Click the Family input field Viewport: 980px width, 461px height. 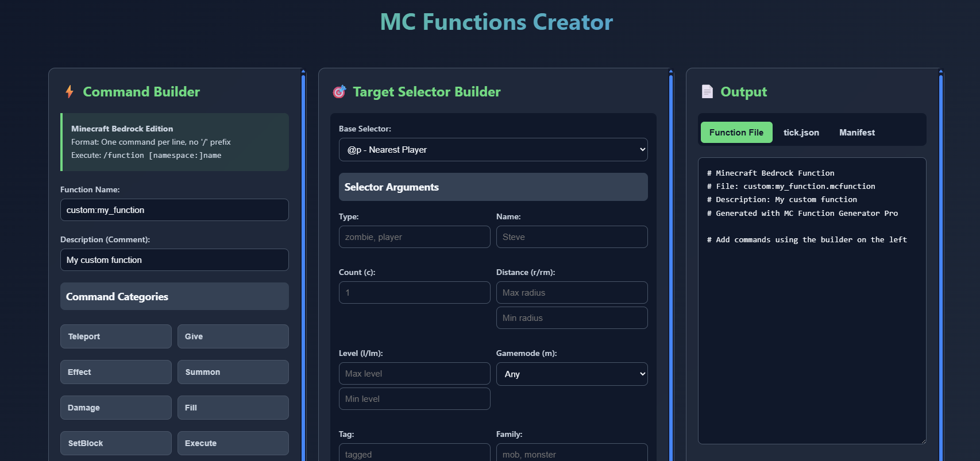pyautogui.click(x=572, y=452)
